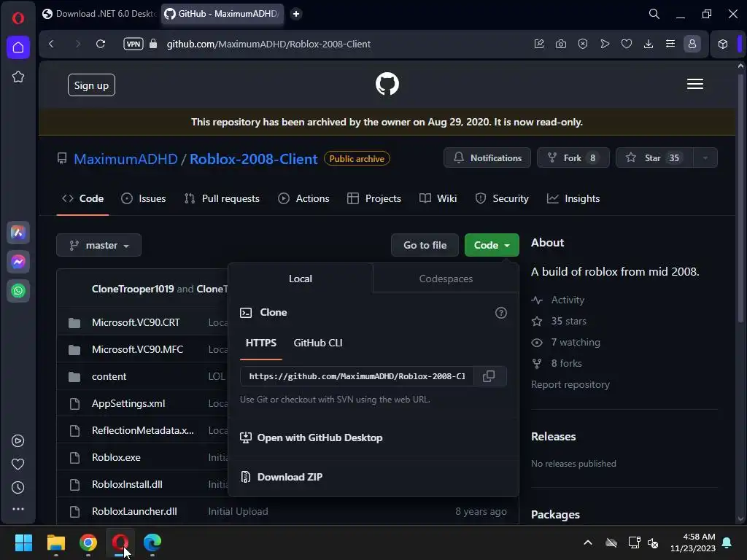Open the Aria AI sidebar icon

point(18,233)
